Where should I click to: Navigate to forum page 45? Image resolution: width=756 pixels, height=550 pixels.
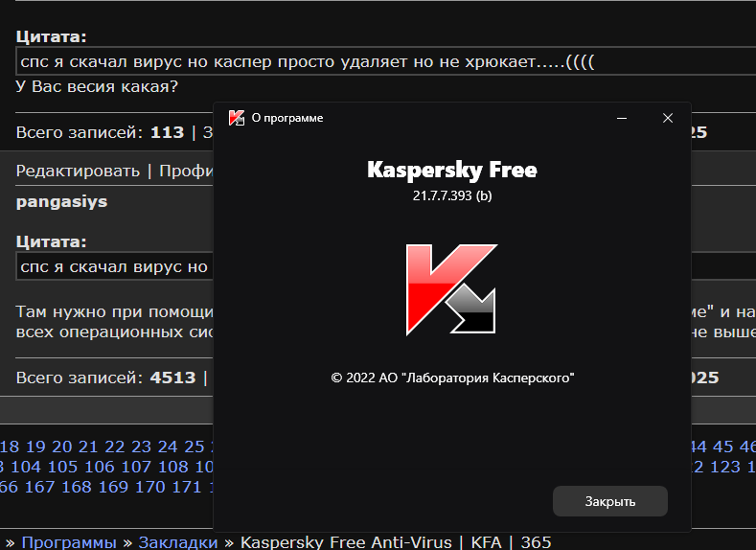(722, 447)
